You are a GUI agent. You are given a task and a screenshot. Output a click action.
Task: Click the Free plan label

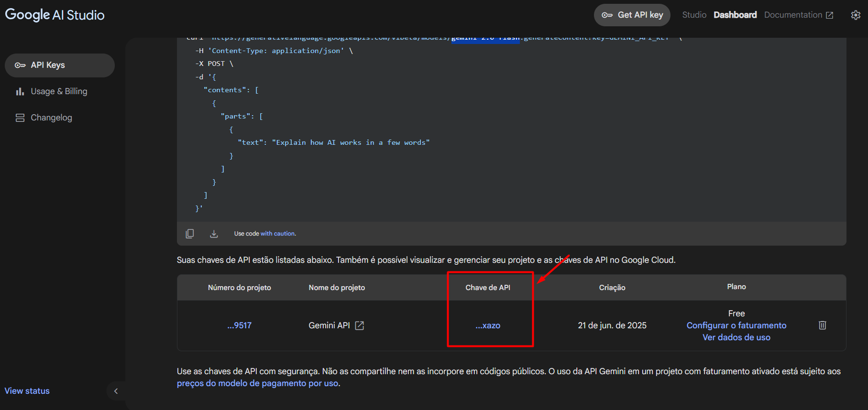[736, 313]
